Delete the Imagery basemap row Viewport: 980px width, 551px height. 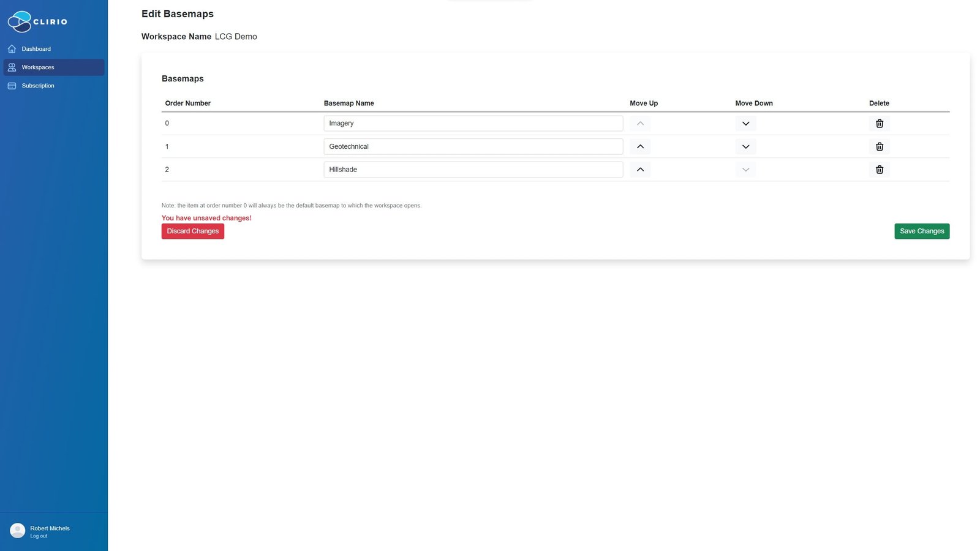point(879,124)
